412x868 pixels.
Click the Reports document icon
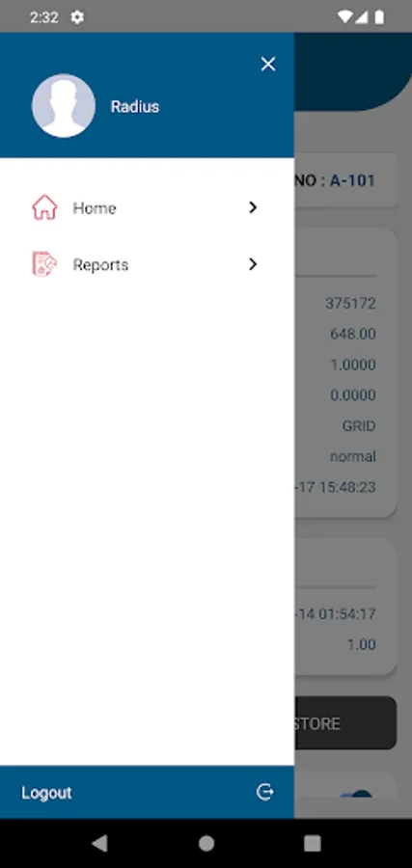coord(44,264)
